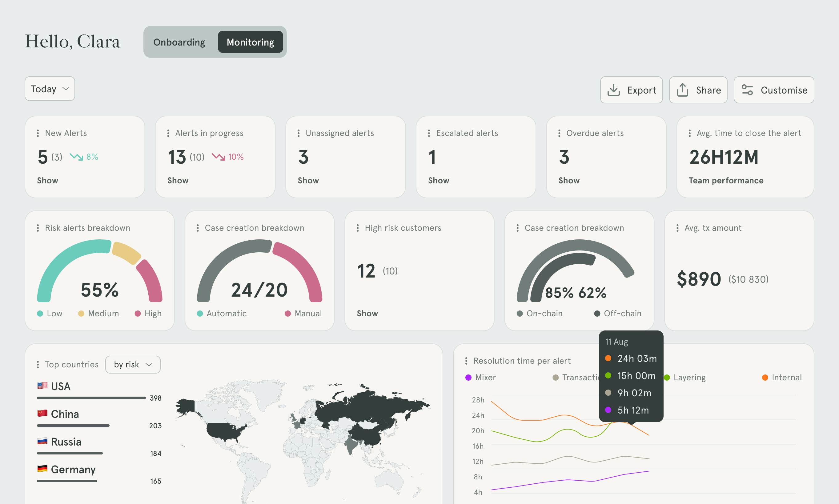
Task: Open Escalated alerts card options dots
Action: point(429,134)
